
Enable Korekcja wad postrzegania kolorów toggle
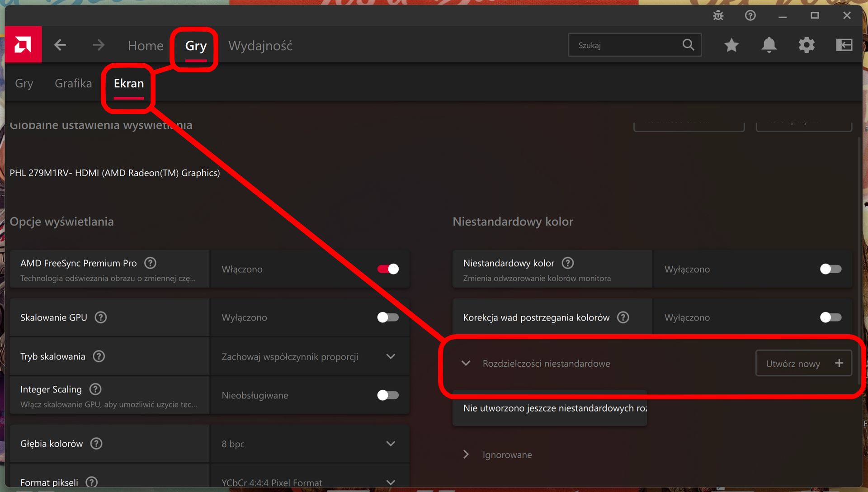(830, 317)
